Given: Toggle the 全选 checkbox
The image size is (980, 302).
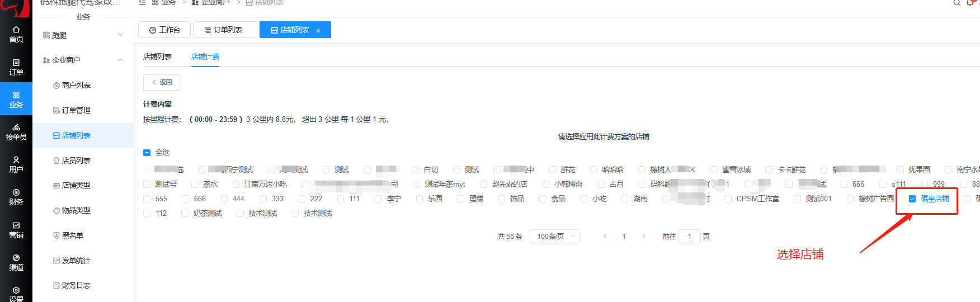Looking at the screenshot, I should pyautogui.click(x=147, y=152).
